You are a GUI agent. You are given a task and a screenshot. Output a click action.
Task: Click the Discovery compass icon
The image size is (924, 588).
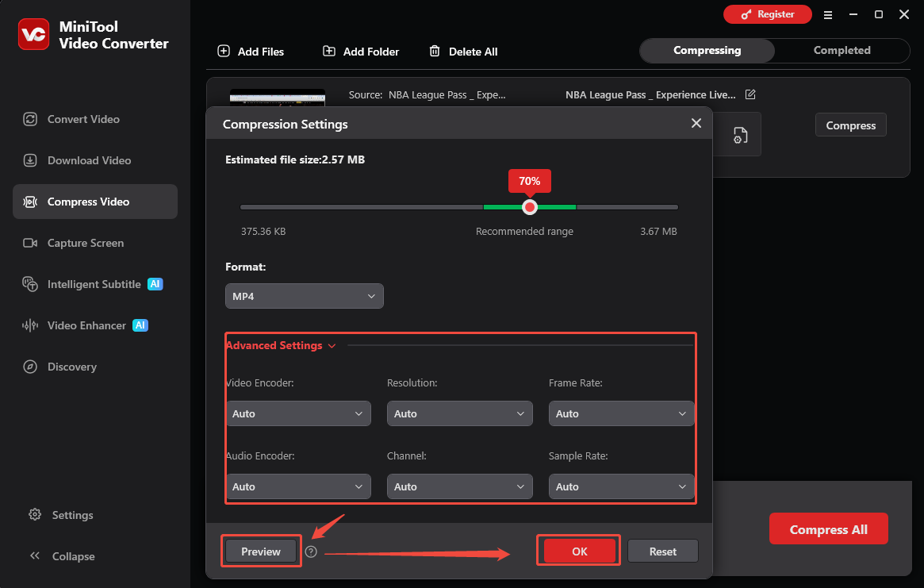click(30, 367)
